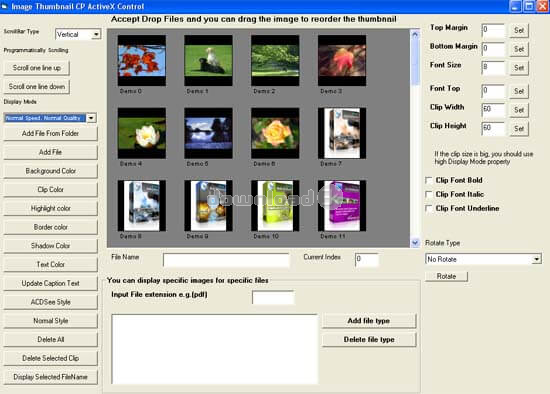This screenshot has height=394, width=550.
Task: Select the Demo 4 white water lily thumbnail
Action: (x=142, y=133)
